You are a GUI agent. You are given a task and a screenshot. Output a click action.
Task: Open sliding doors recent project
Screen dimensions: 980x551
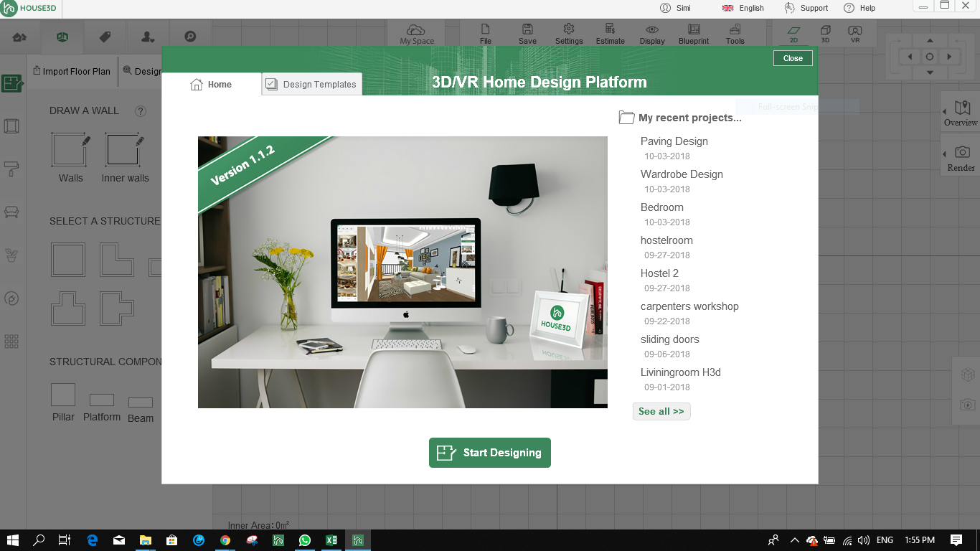click(670, 339)
